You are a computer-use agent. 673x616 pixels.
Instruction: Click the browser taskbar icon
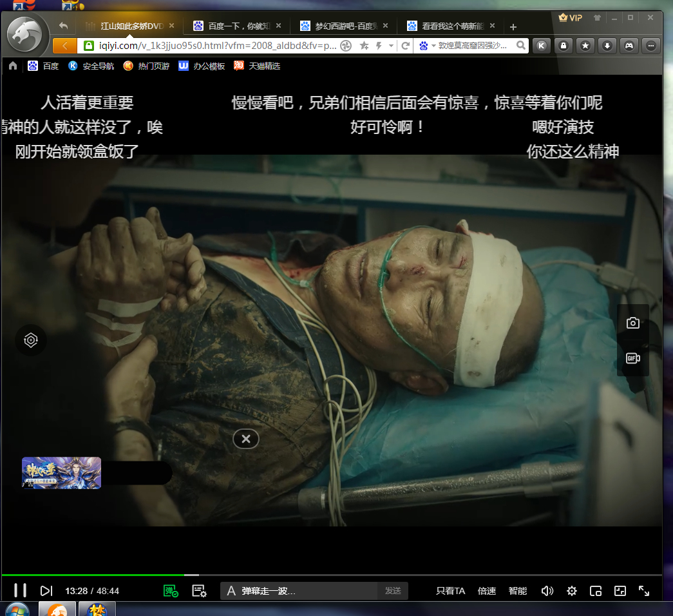tap(57, 609)
